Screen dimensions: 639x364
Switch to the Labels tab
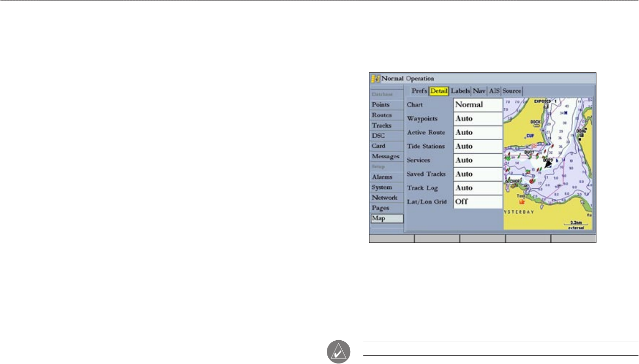(461, 91)
